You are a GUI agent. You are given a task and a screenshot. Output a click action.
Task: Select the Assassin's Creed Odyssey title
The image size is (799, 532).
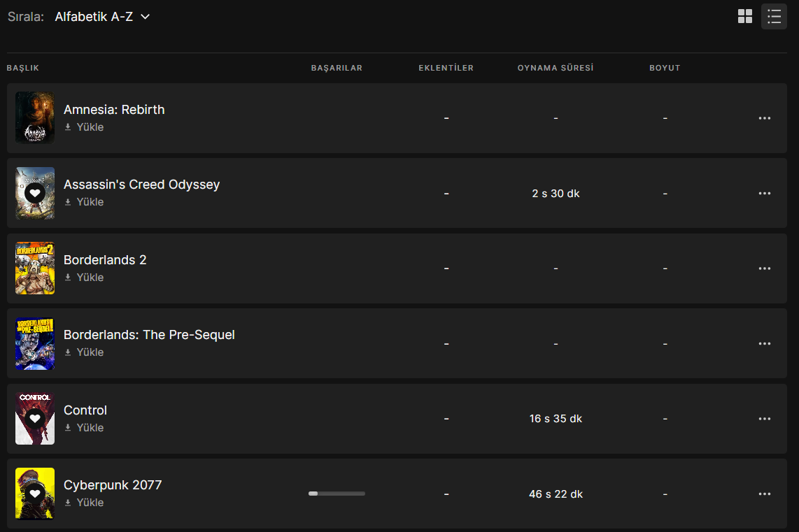tap(141, 185)
